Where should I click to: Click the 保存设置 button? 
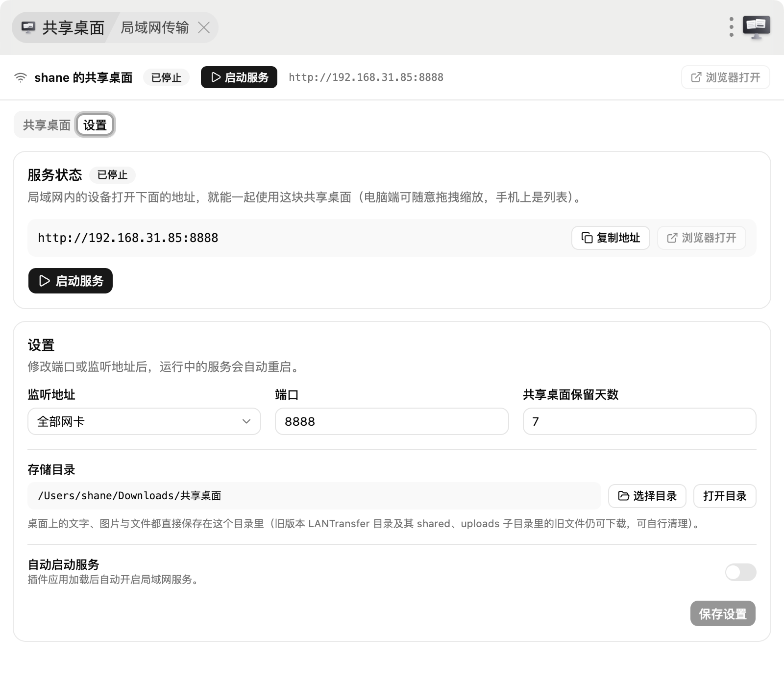pos(723,613)
